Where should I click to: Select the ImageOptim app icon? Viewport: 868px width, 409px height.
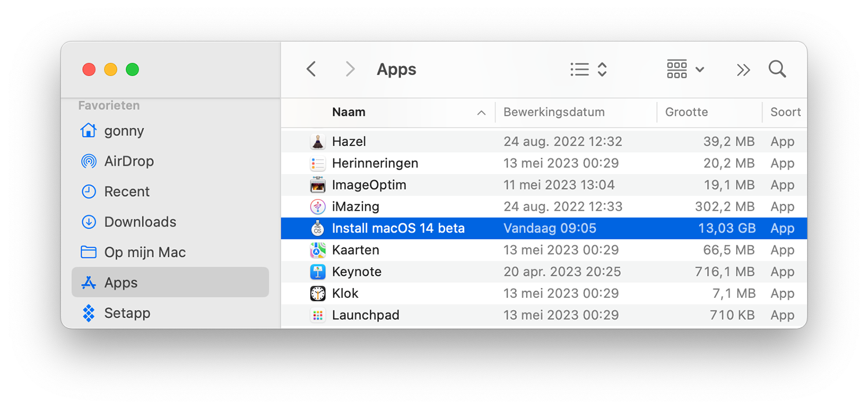coord(318,185)
